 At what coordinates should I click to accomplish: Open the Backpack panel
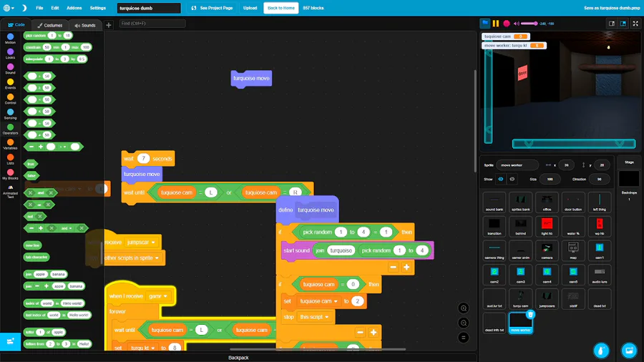238,358
